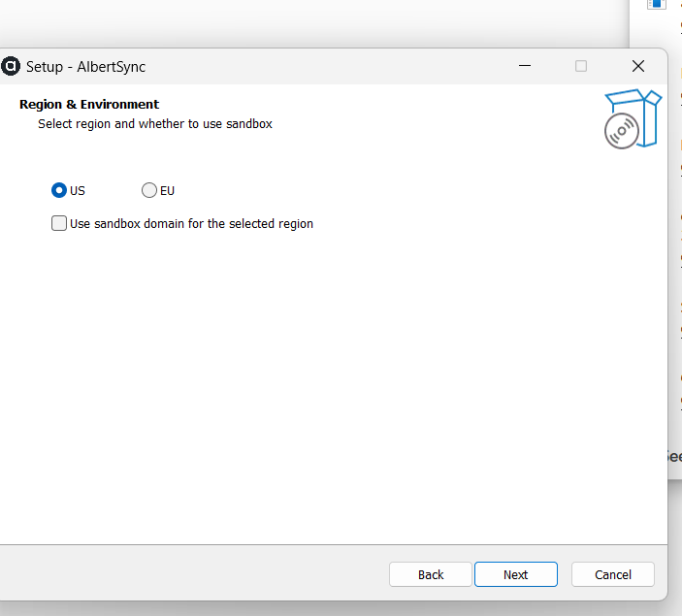
Task: Select the EU region radio button
Action: [x=149, y=190]
